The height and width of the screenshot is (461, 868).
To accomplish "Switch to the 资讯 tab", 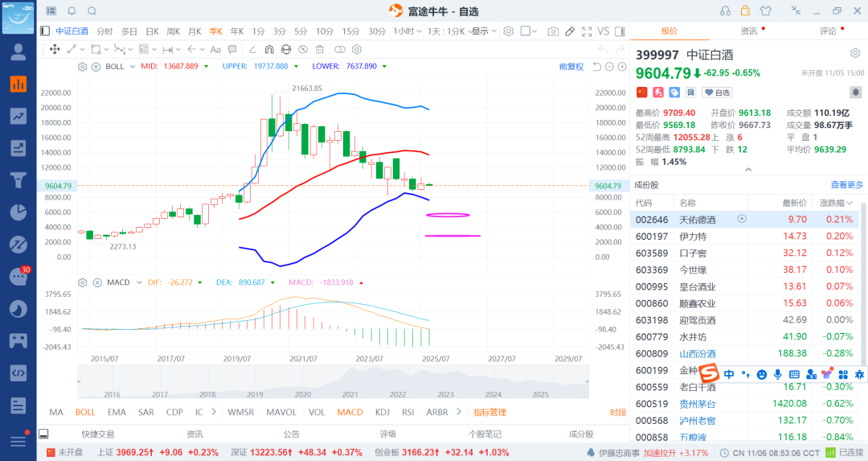I will point(748,31).
